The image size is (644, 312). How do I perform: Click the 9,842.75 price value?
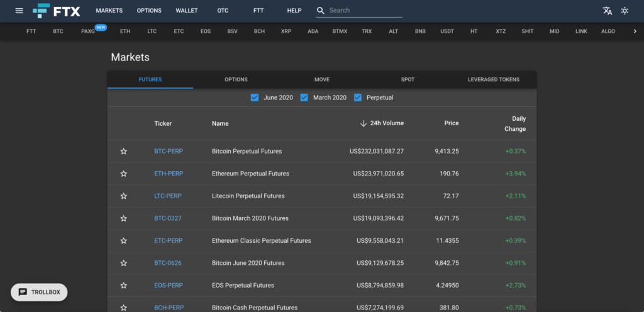(x=447, y=263)
